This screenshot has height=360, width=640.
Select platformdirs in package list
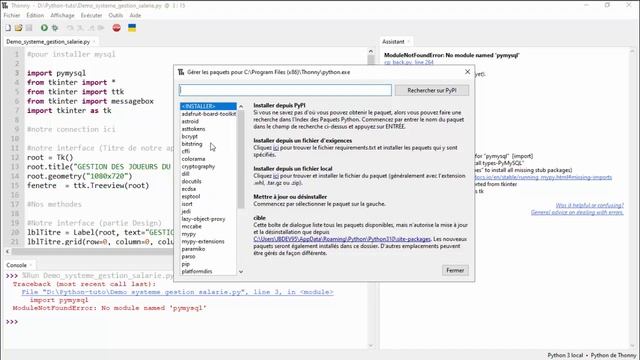coord(197,271)
